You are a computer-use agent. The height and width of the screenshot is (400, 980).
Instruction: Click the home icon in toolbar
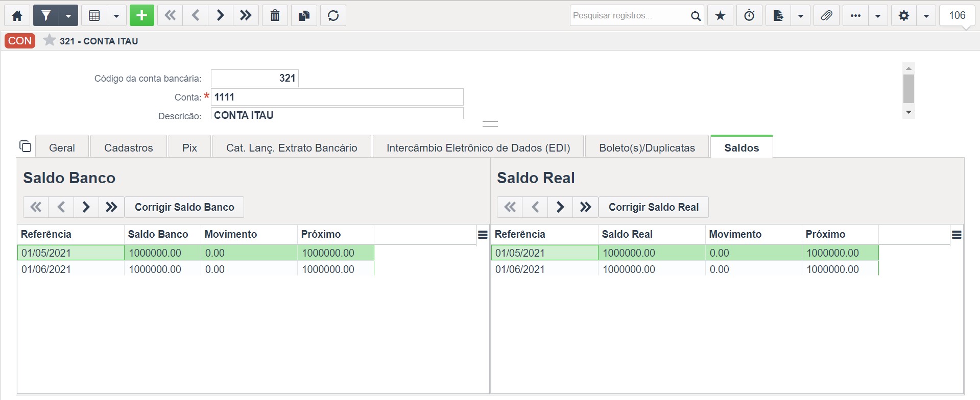(17, 15)
